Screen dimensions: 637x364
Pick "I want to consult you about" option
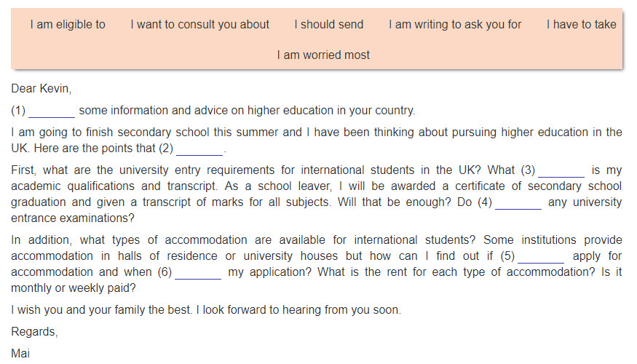(x=200, y=24)
